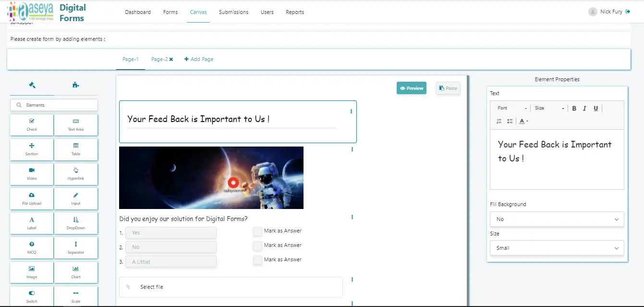Preview the current form
The image size is (644, 307).
[411, 88]
